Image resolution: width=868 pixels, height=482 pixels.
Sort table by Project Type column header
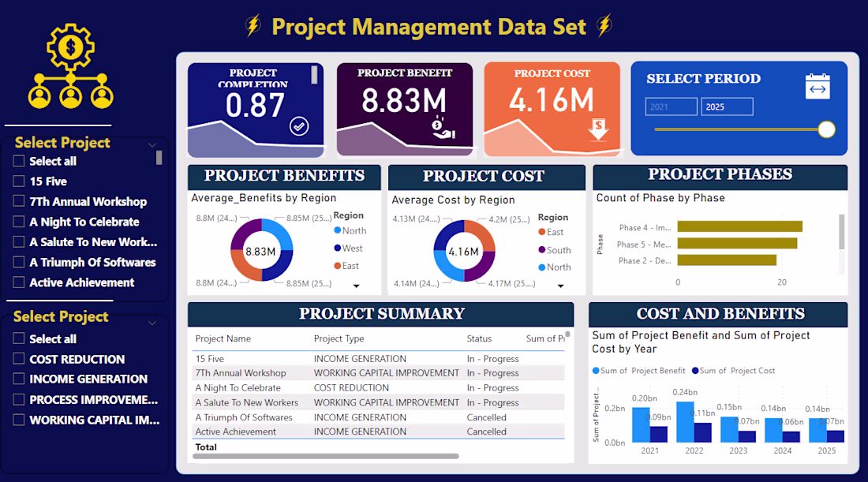[x=339, y=338]
